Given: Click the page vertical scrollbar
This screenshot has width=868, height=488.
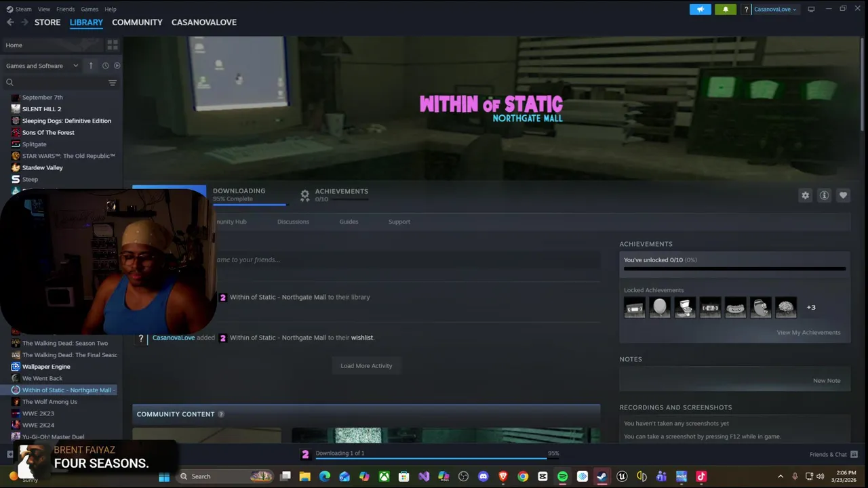Looking at the screenshot, I should (x=863, y=85).
